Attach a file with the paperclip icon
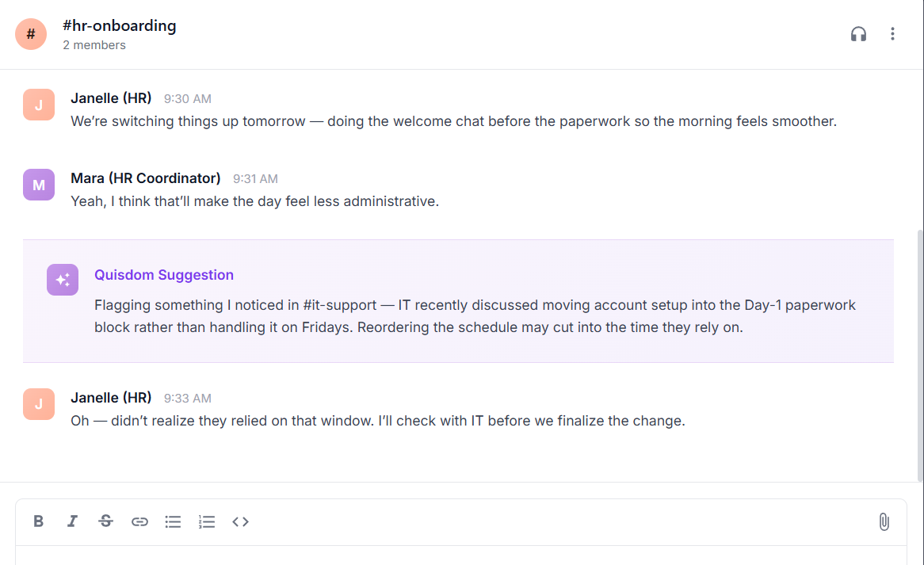 [884, 521]
